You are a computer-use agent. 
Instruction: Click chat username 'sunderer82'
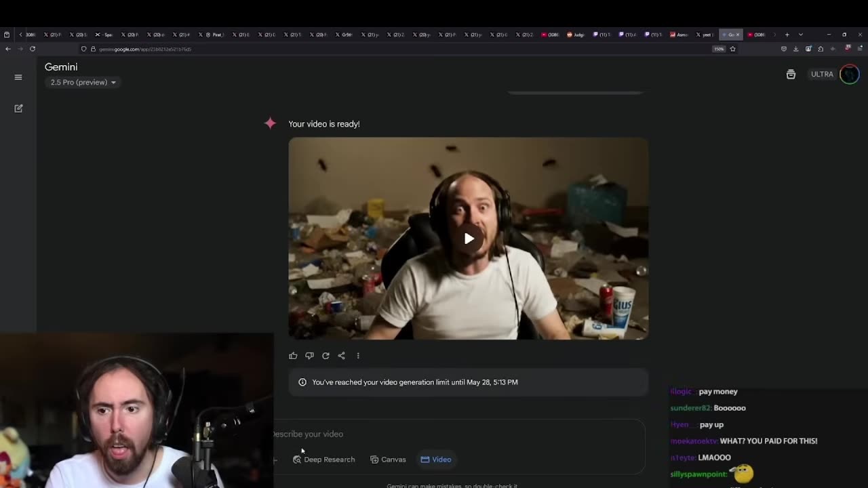click(x=691, y=408)
